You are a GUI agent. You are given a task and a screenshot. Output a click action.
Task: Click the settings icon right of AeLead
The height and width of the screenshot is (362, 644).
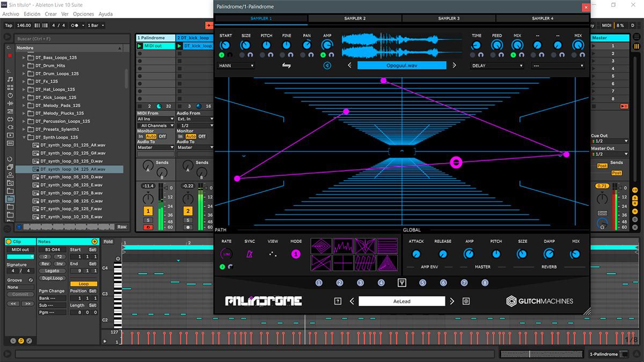pos(466,301)
